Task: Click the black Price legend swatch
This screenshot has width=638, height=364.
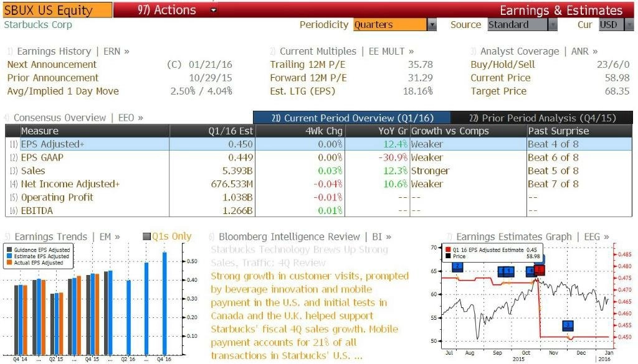Action: pos(448,256)
